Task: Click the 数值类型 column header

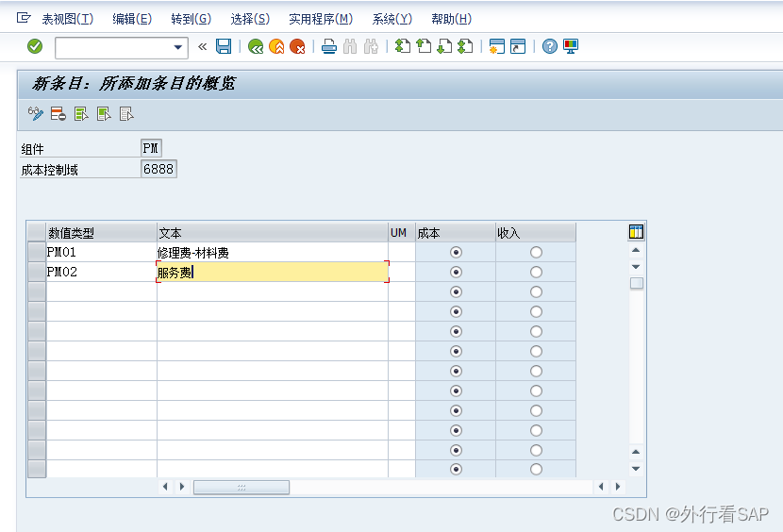Action: pos(101,233)
